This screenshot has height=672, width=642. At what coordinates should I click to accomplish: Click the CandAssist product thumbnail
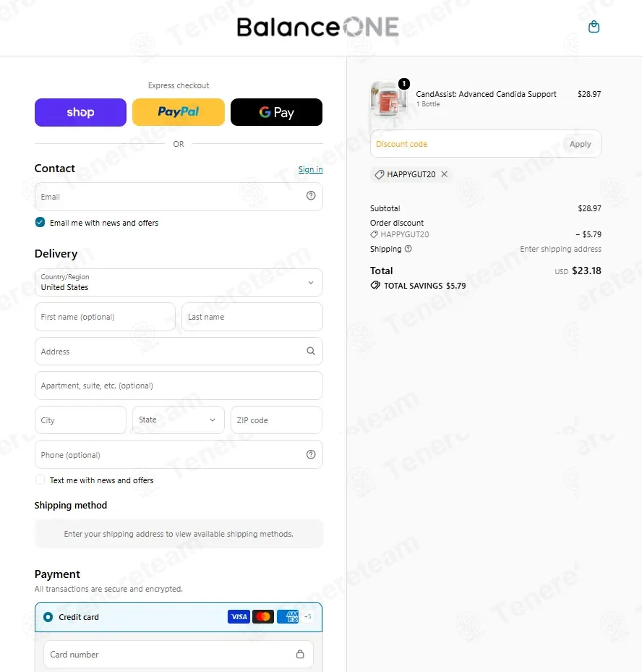click(388, 98)
